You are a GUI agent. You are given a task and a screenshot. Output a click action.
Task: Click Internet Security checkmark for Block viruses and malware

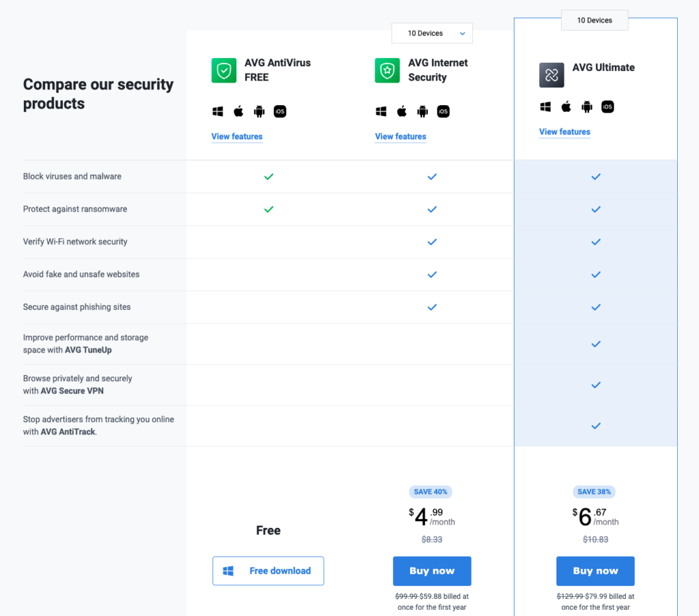click(x=432, y=177)
